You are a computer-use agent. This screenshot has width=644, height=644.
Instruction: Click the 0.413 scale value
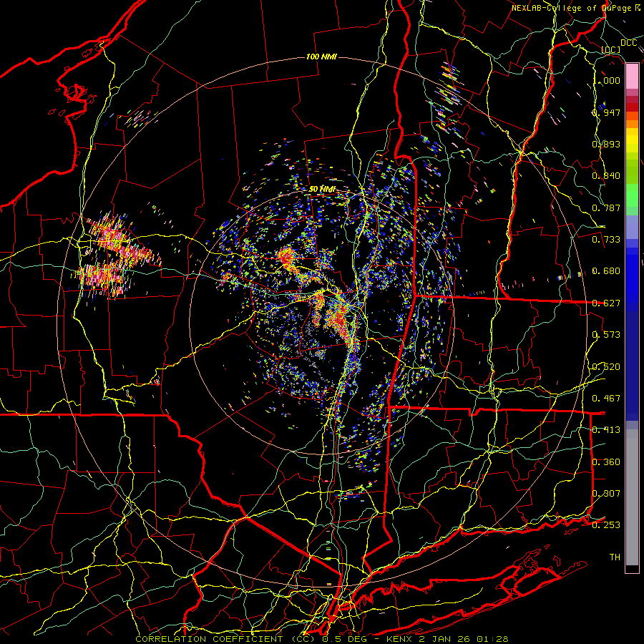606,430
